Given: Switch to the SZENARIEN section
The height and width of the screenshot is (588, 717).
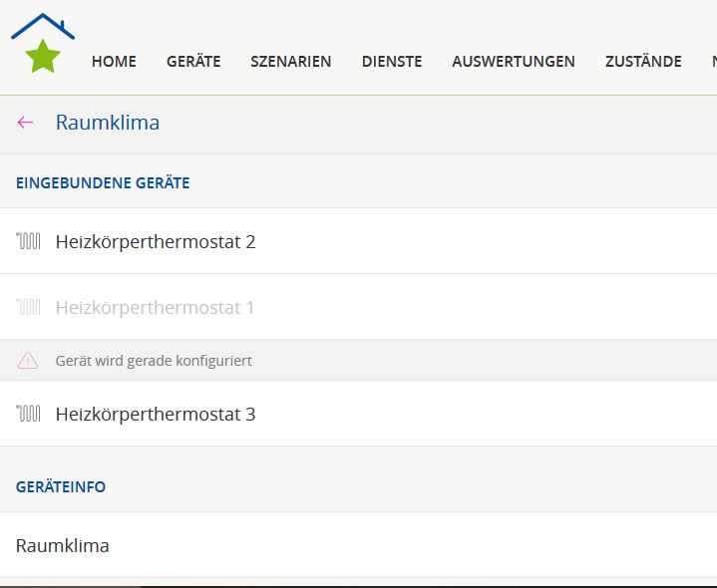Looking at the screenshot, I should pyautogui.click(x=290, y=62).
